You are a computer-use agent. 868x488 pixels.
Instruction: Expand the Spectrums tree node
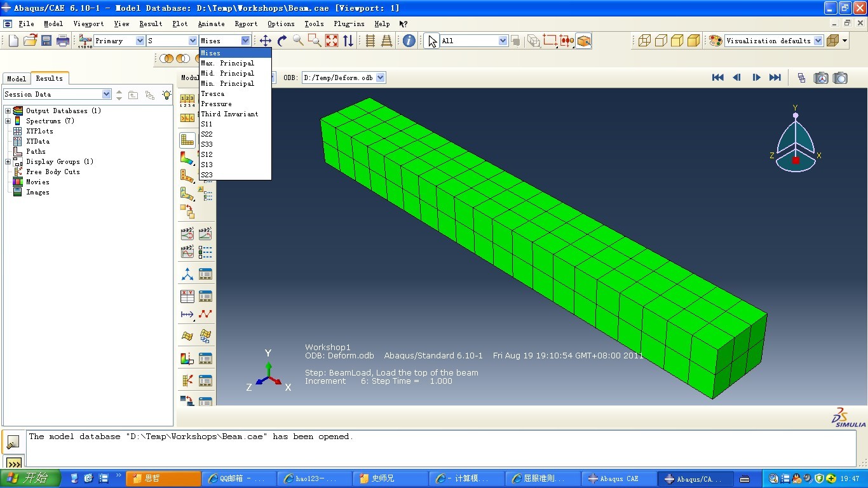(x=8, y=121)
